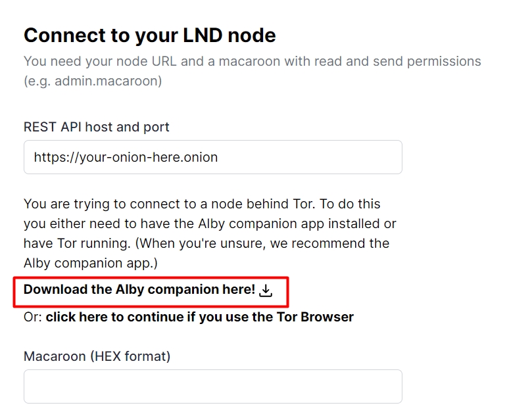Select the "Macaroon (HEX format)" label
Screen dimensions: 507x420
(97, 356)
